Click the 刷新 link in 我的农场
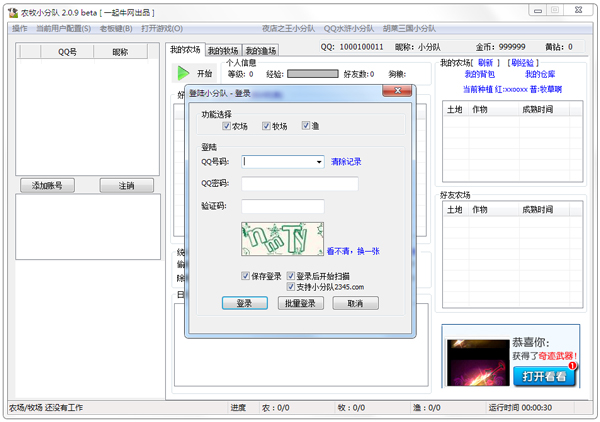 pos(486,62)
